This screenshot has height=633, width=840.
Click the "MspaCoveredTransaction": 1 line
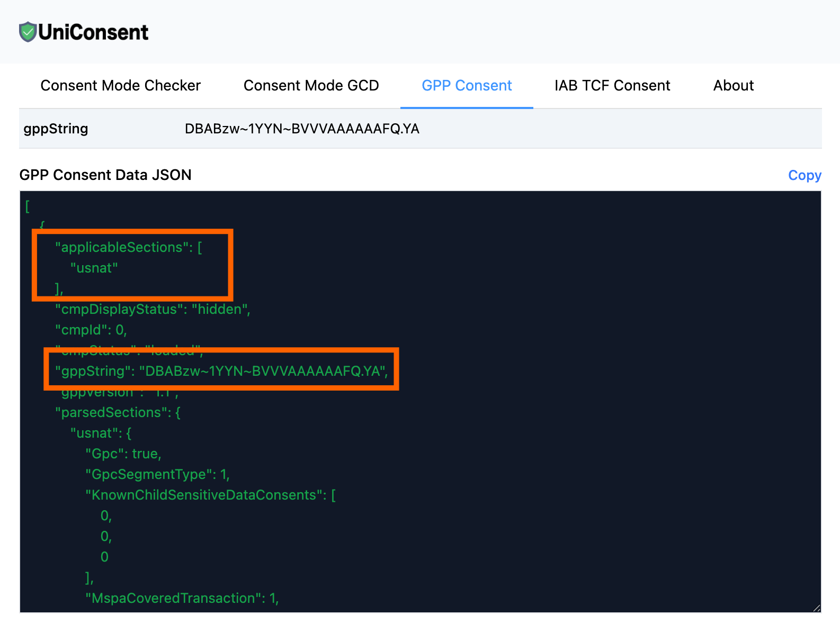coord(182,598)
